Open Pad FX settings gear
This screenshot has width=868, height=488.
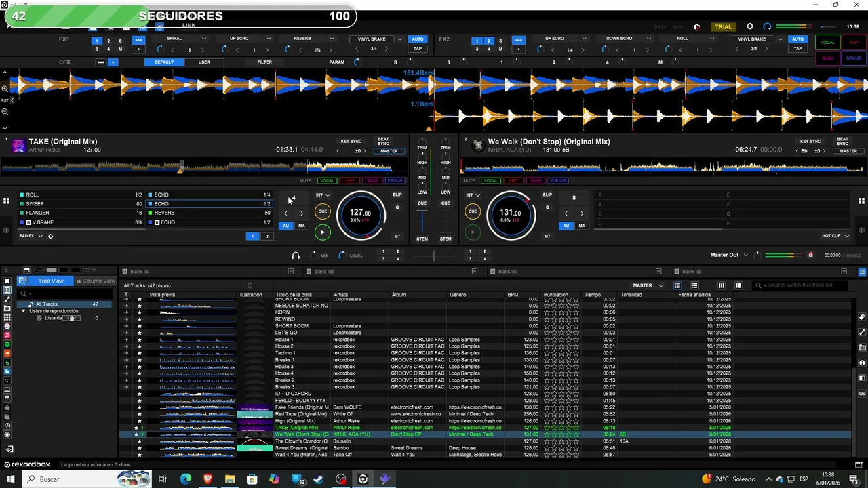[x=50, y=236]
